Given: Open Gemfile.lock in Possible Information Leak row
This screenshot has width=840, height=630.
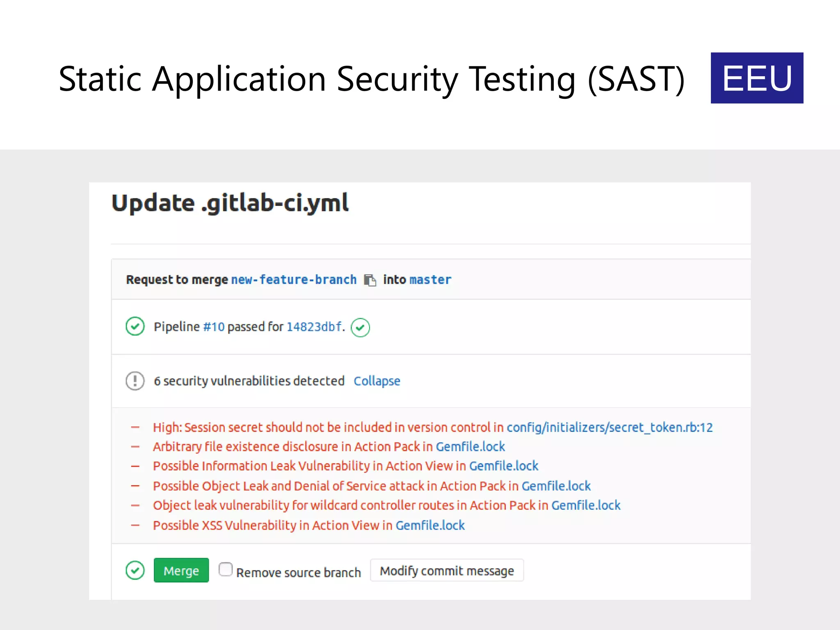Looking at the screenshot, I should coord(504,466).
